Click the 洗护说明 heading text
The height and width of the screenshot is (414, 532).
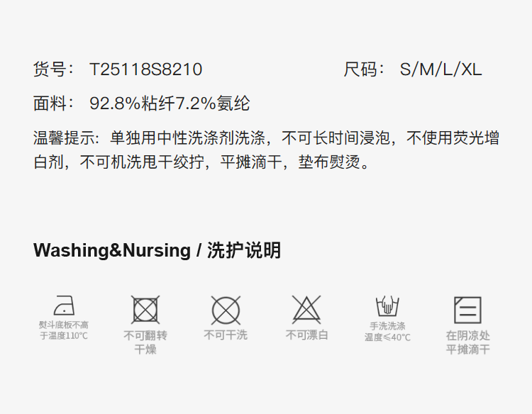(244, 250)
